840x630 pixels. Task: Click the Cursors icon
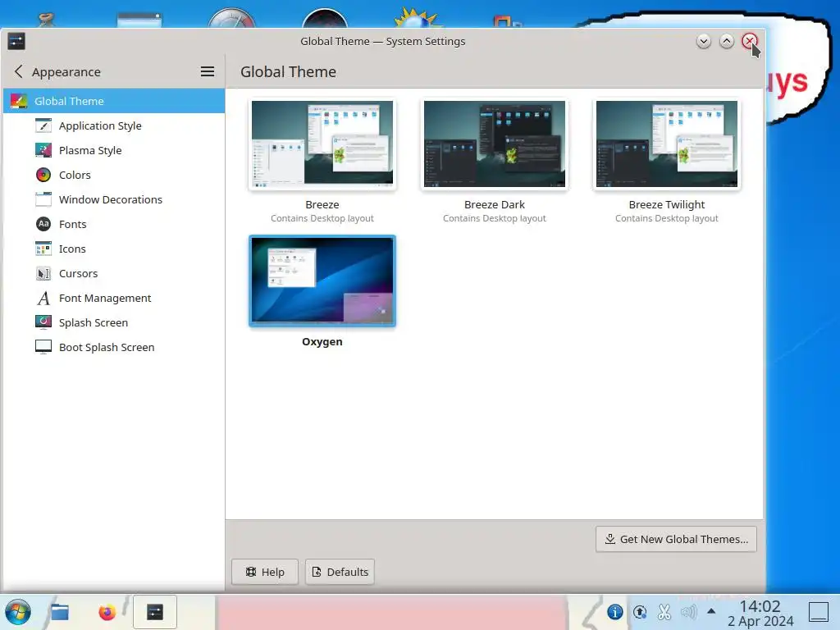click(43, 273)
